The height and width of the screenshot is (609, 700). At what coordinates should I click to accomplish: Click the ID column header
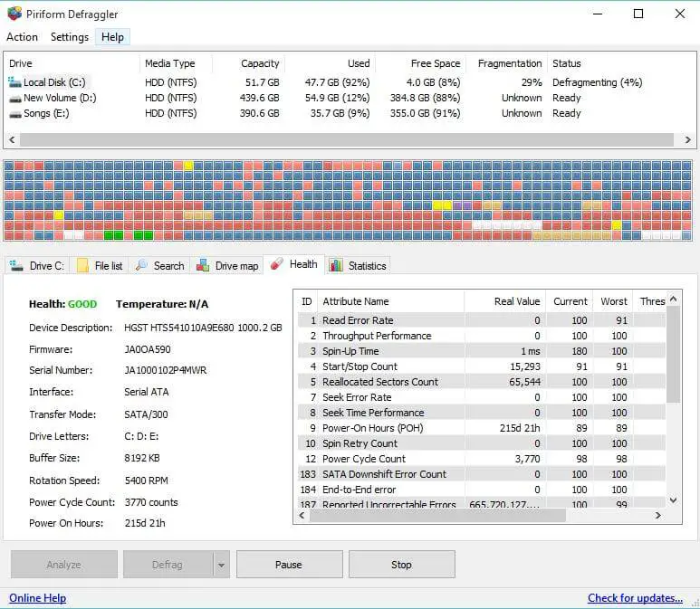(307, 301)
